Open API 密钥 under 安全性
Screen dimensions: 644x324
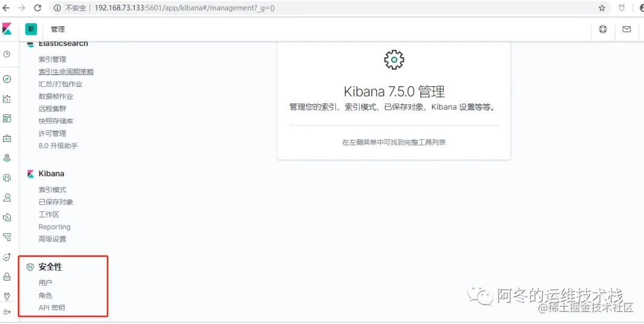pyautogui.click(x=51, y=307)
